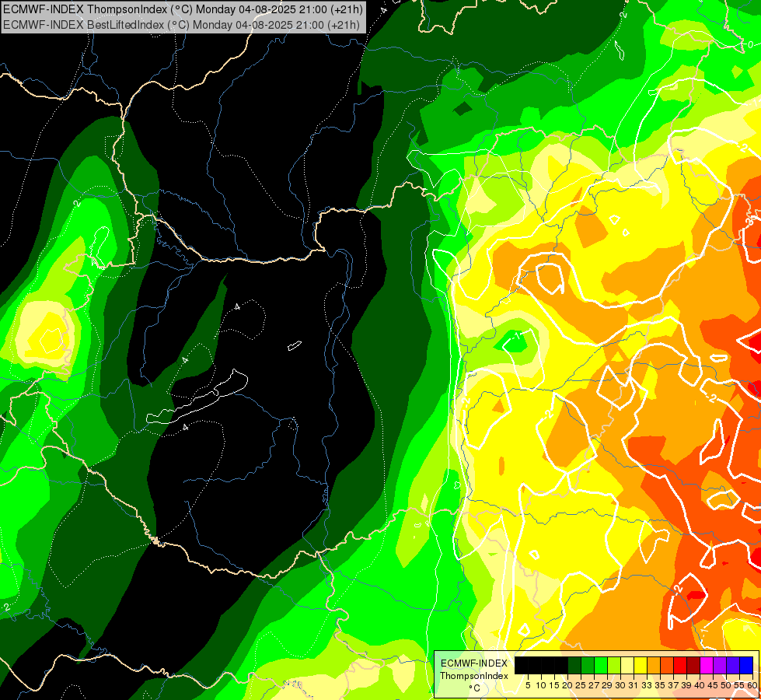
Task: Click the blue 55–60 legend swatch
Action: click(746, 665)
